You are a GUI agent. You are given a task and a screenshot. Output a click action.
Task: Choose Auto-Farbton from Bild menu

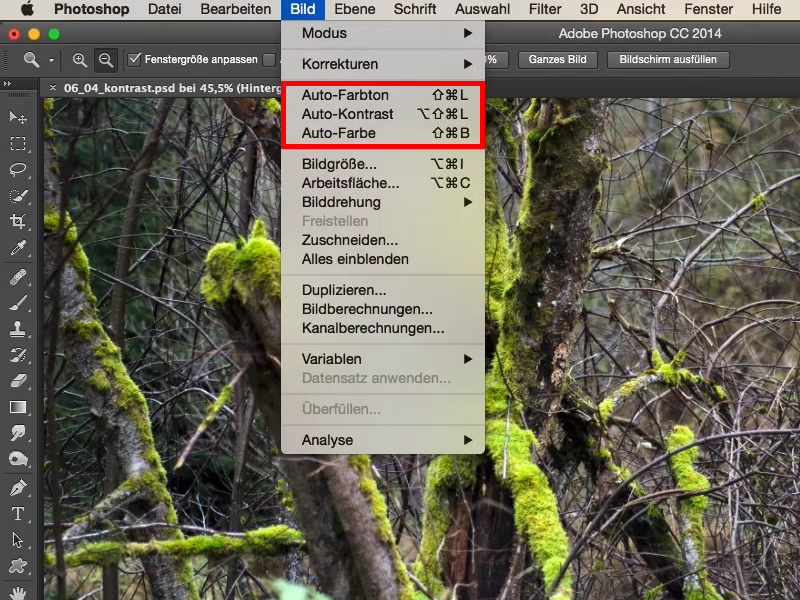[x=383, y=95]
